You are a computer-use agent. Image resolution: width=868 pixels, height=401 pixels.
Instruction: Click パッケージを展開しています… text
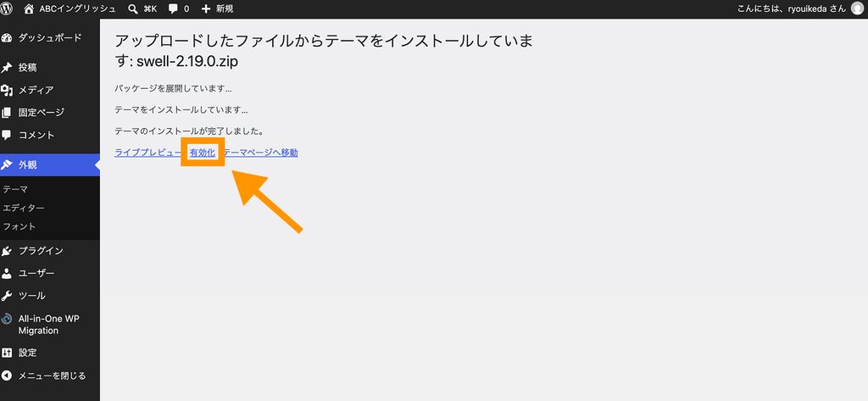[x=173, y=89]
